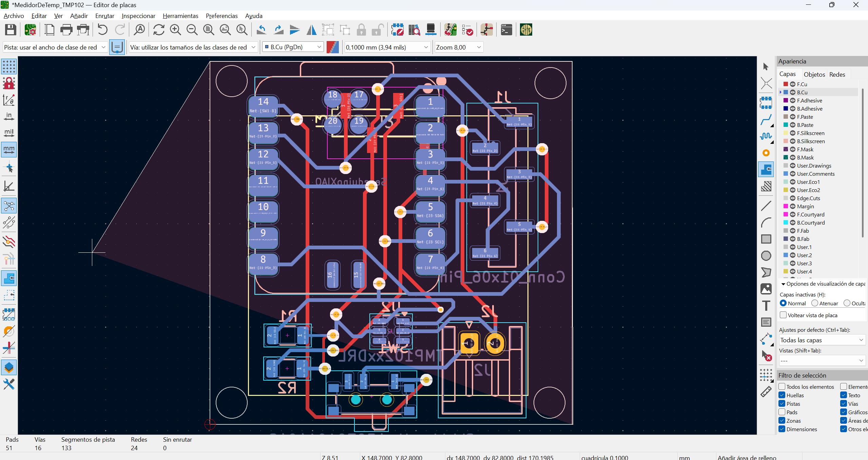The image size is (868, 460).
Task: Check Todos los elementos filter
Action: click(x=782, y=387)
